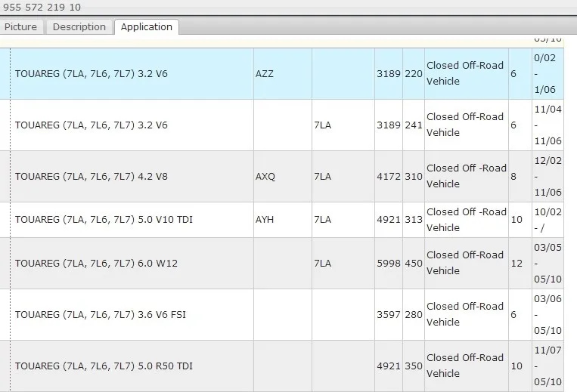This screenshot has height=392, width=577.
Task: Click power value 313
Action: click(414, 219)
